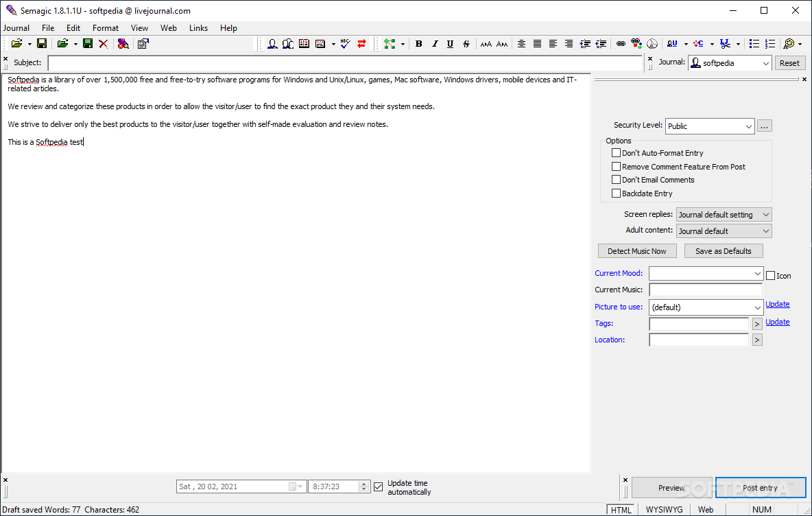Expand the Adult content dropdown
This screenshot has height=516, width=812.
(x=724, y=231)
